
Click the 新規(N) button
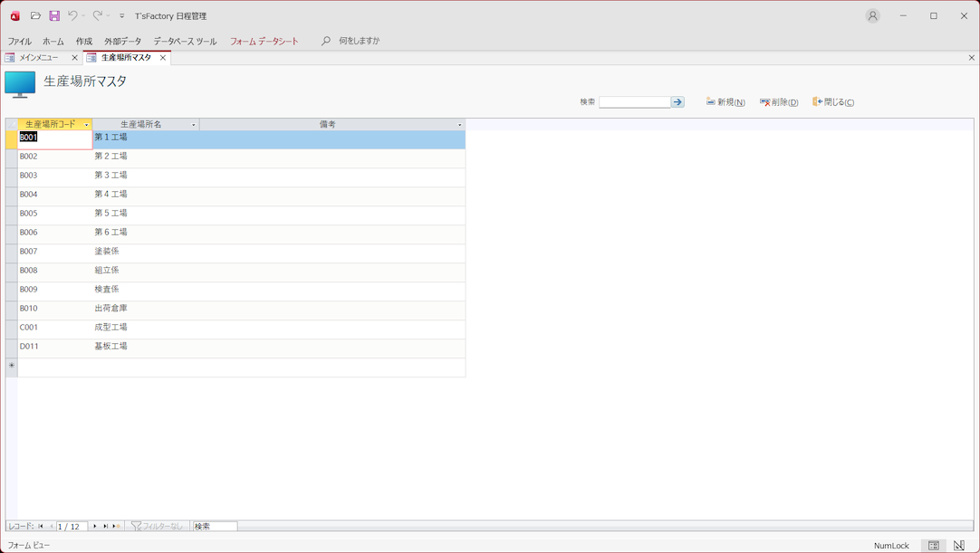tap(725, 102)
